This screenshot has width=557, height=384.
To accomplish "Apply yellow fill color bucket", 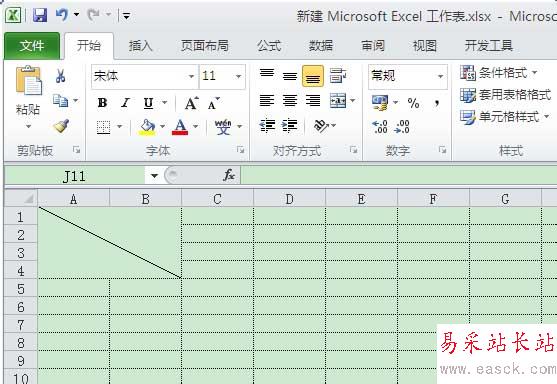I will coord(147,127).
